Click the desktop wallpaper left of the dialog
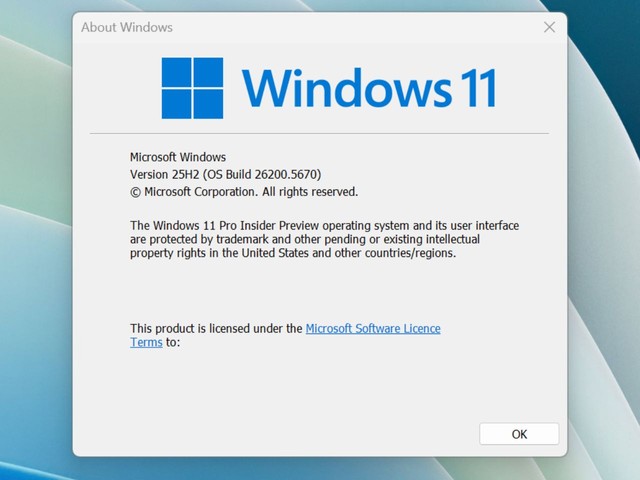The width and height of the screenshot is (640, 480). click(x=35, y=250)
